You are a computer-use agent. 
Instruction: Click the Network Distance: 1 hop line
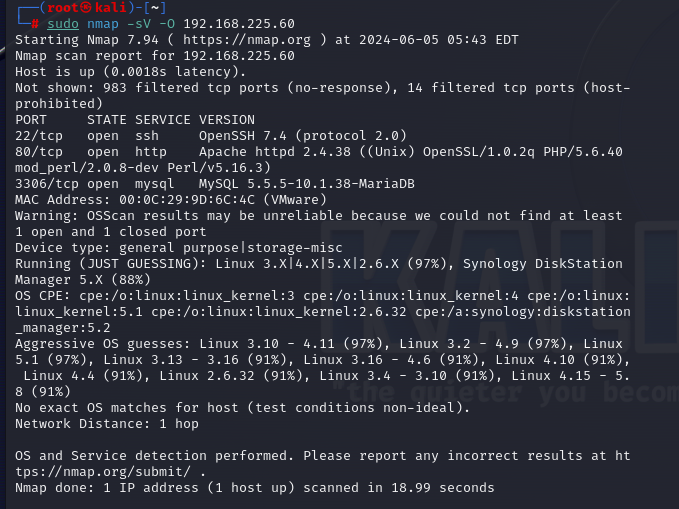[x=107, y=424]
